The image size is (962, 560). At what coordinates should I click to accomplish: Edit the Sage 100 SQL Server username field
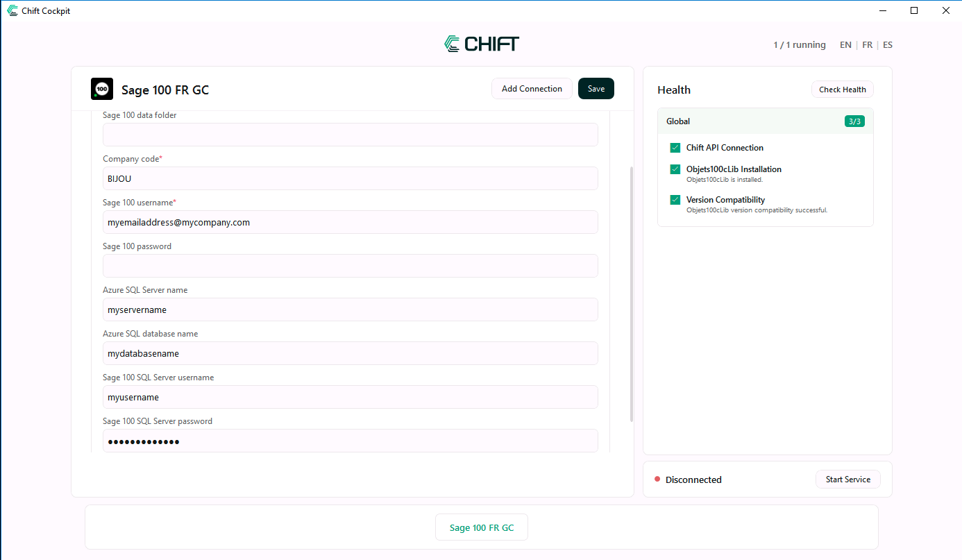351,397
